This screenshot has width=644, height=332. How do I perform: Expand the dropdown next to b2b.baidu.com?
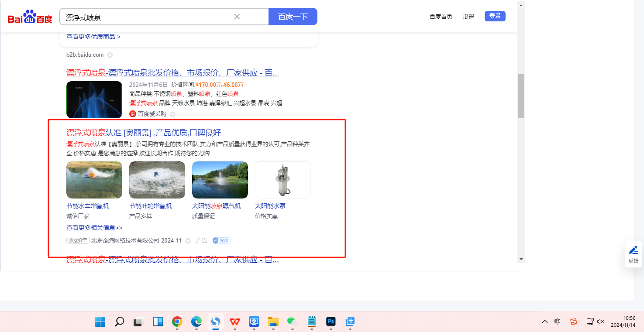[110, 55]
